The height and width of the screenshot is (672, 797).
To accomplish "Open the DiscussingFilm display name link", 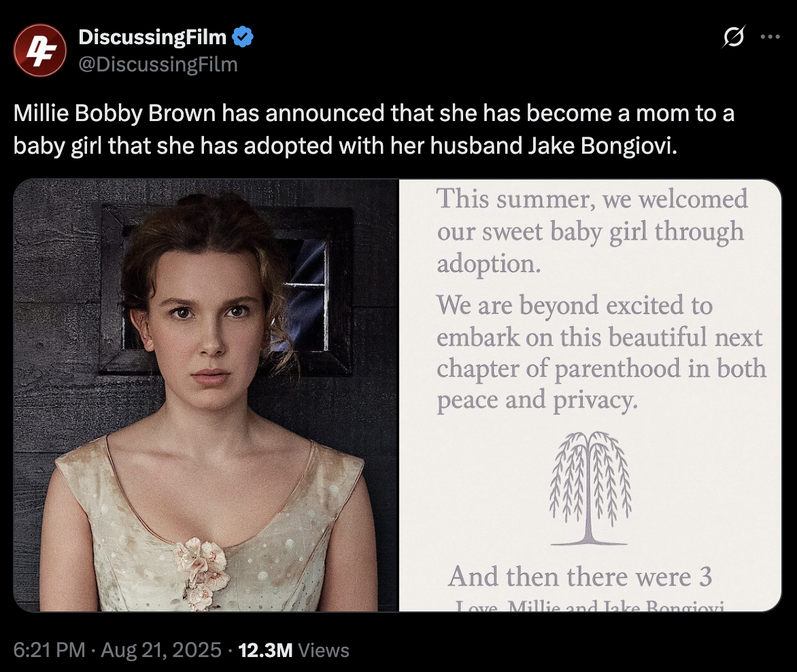I will [x=152, y=37].
